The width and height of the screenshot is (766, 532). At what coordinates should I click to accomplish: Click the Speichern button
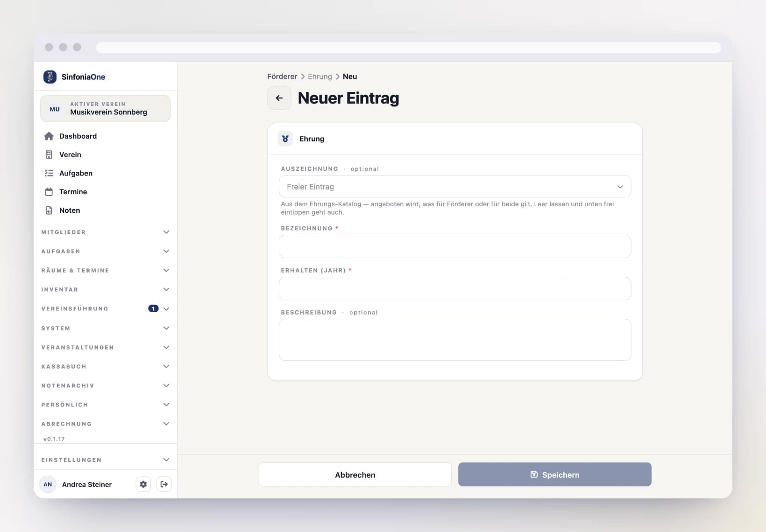[x=554, y=475]
